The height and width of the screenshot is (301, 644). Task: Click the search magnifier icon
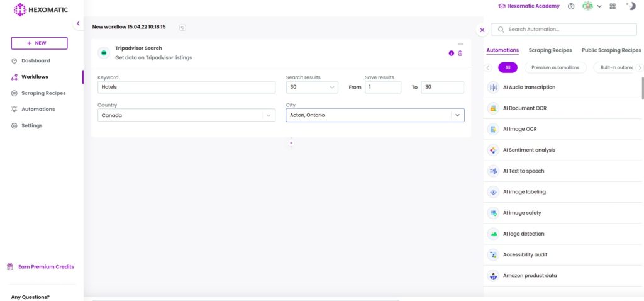501,30
